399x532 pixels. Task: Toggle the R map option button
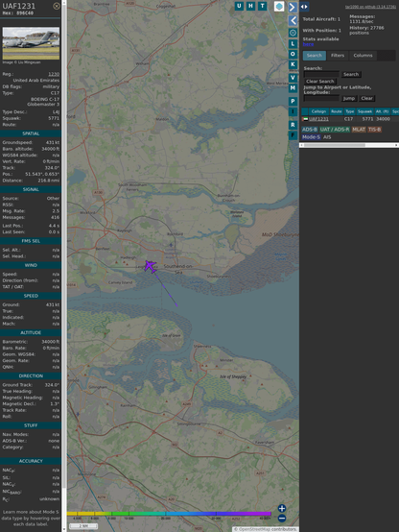[x=293, y=125]
